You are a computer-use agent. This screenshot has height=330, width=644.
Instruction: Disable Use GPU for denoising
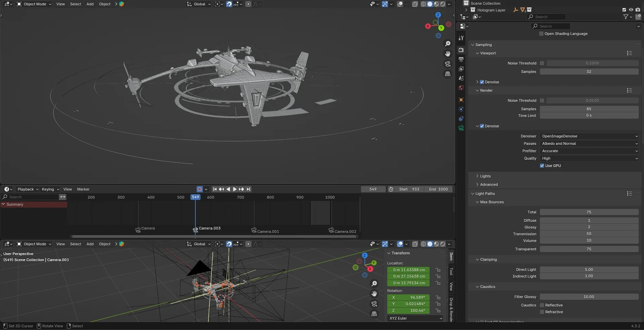542,166
